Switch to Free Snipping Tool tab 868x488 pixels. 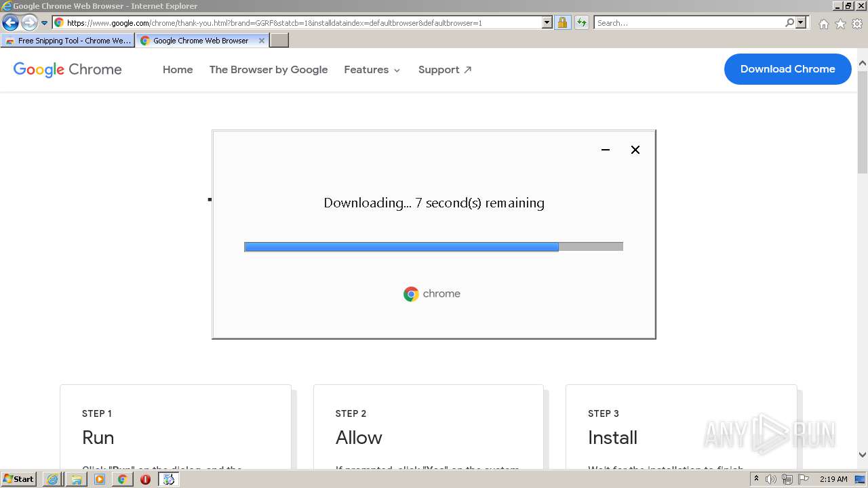point(68,41)
